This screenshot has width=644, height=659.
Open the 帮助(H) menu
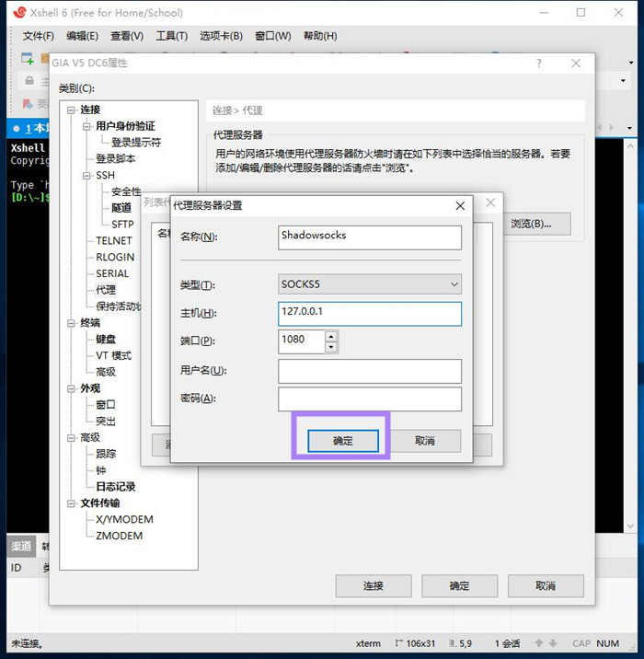(320, 36)
